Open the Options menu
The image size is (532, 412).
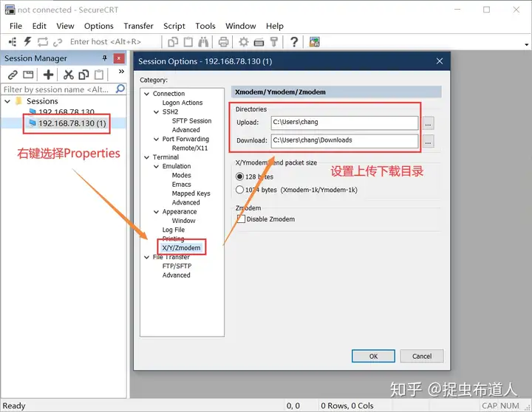coord(99,26)
